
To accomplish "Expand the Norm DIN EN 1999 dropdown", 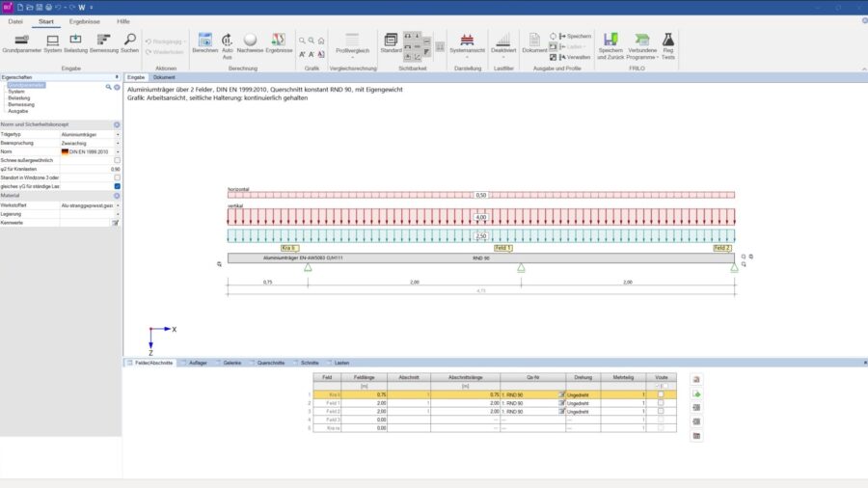I will point(118,151).
